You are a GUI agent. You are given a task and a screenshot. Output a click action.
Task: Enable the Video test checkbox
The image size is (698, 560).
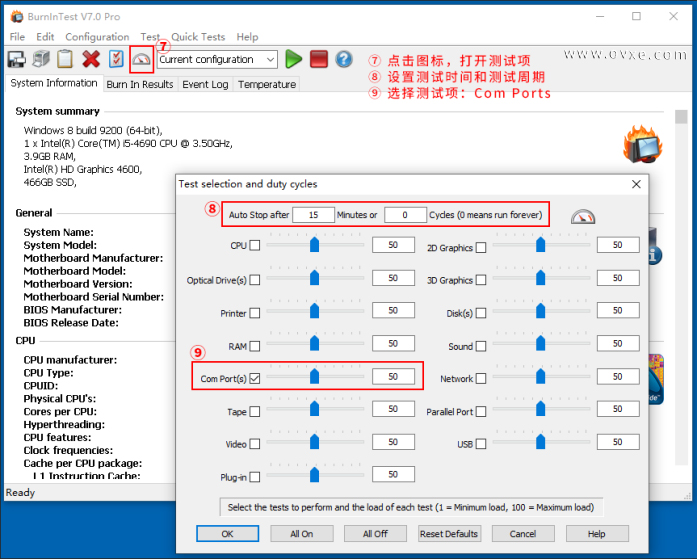[255, 444]
